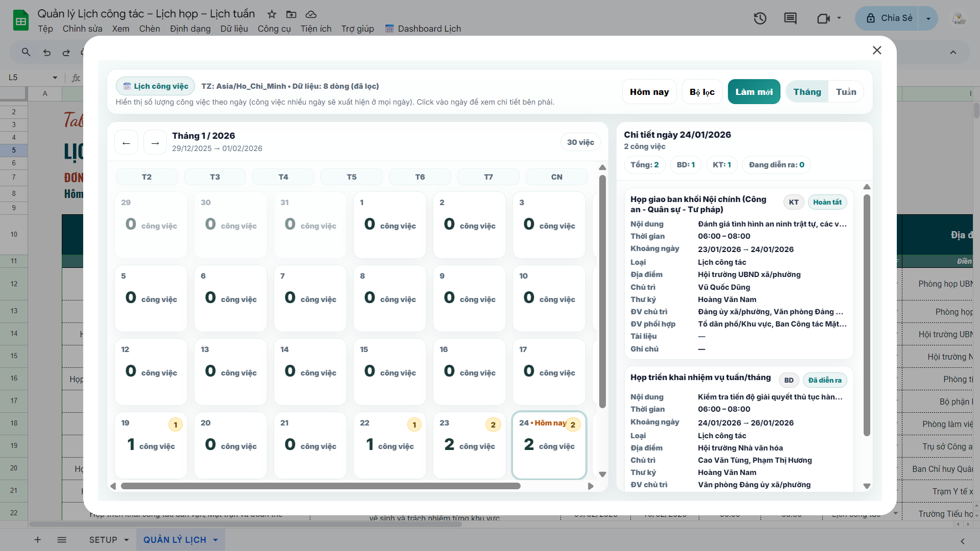Expand the cell name box dropdown
980x551 pixels.
tap(55, 78)
